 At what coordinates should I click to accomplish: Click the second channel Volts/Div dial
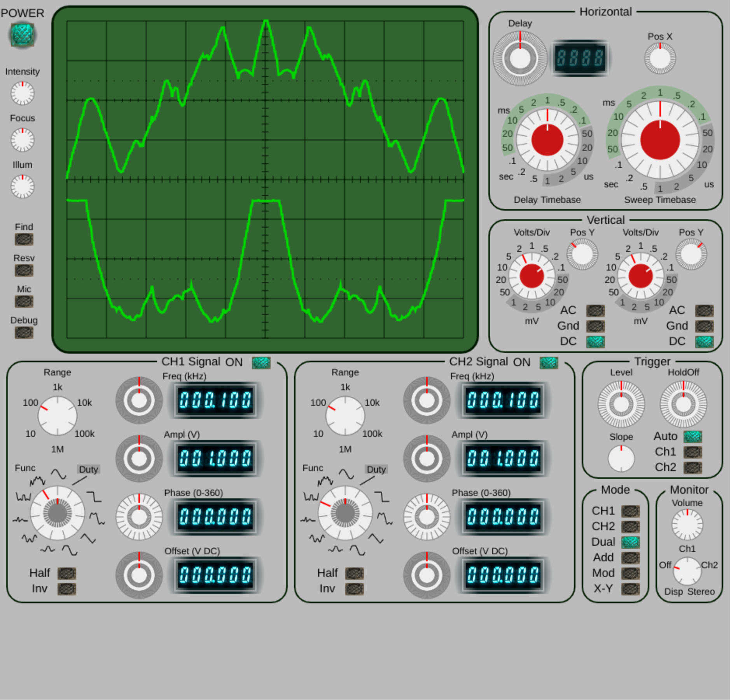pyautogui.click(x=641, y=276)
